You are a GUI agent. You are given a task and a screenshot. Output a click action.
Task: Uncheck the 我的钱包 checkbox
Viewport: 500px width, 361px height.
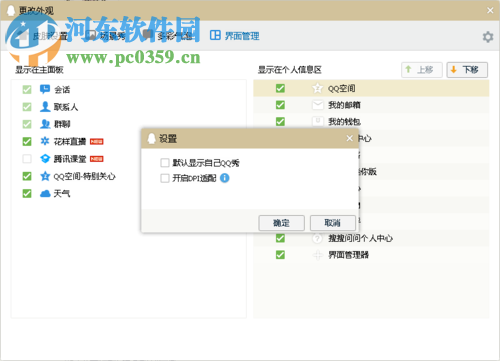pos(280,122)
